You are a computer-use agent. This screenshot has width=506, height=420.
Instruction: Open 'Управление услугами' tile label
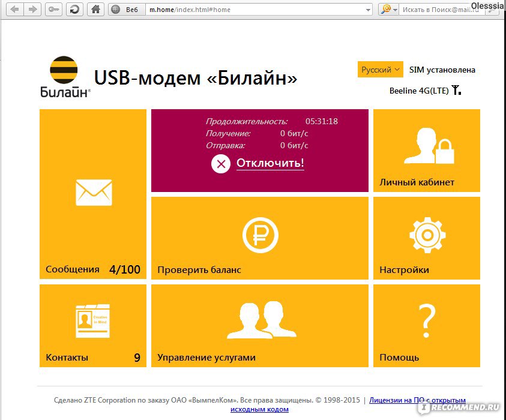point(206,358)
